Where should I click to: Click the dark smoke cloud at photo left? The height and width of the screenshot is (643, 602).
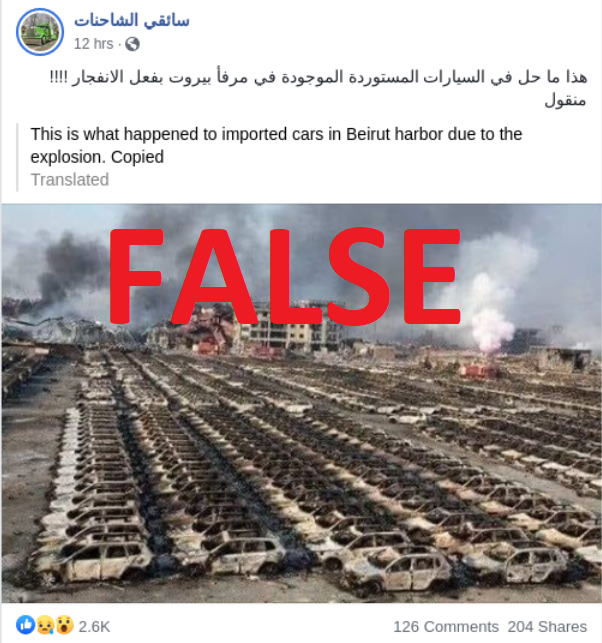pos(68,269)
